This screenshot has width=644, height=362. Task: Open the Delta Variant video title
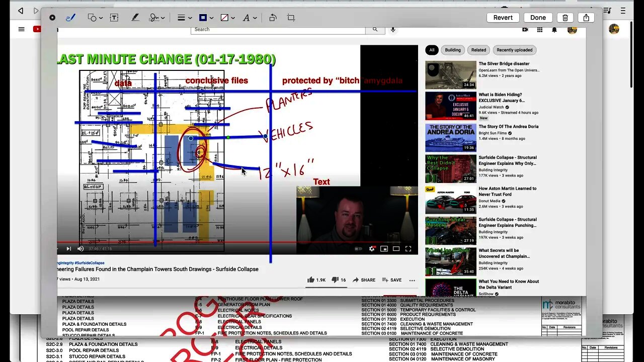[509, 285]
